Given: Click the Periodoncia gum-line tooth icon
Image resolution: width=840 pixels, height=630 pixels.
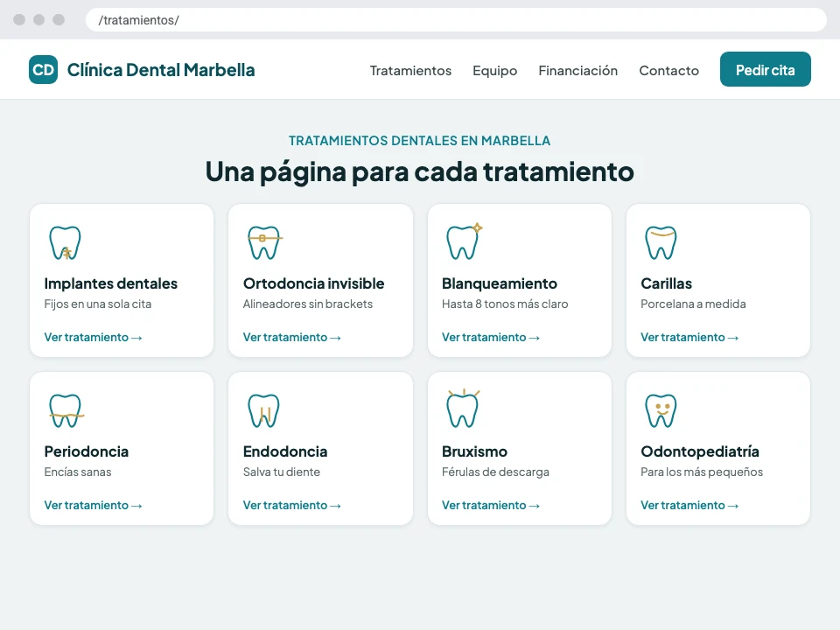Looking at the screenshot, I should pyautogui.click(x=66, y=411).
